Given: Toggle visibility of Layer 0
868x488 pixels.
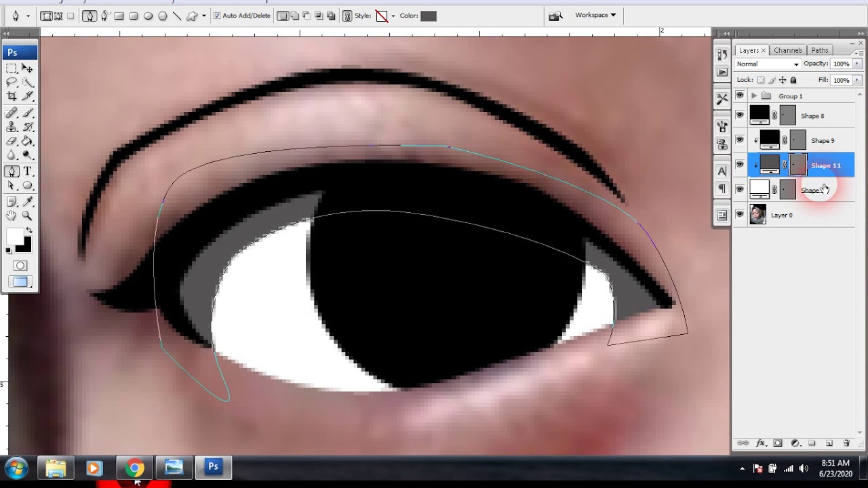Looking at the screenshot, I should pyautogui.click(x=740, y=215).
